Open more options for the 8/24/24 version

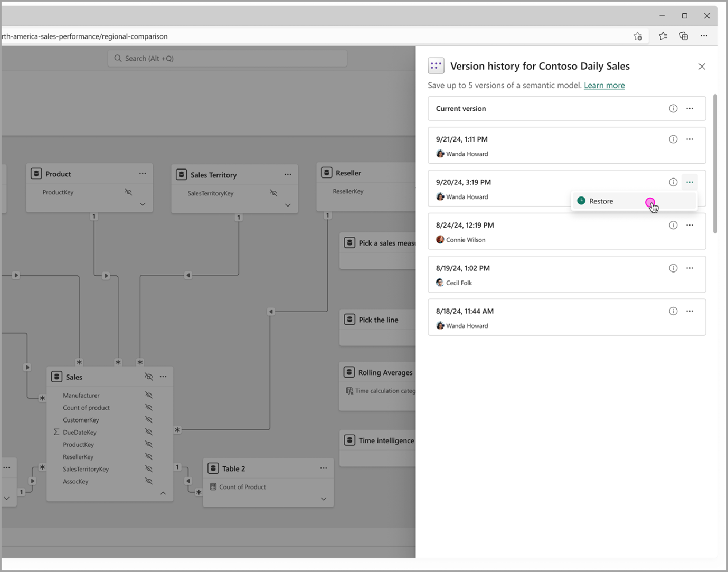pos(689,224)
